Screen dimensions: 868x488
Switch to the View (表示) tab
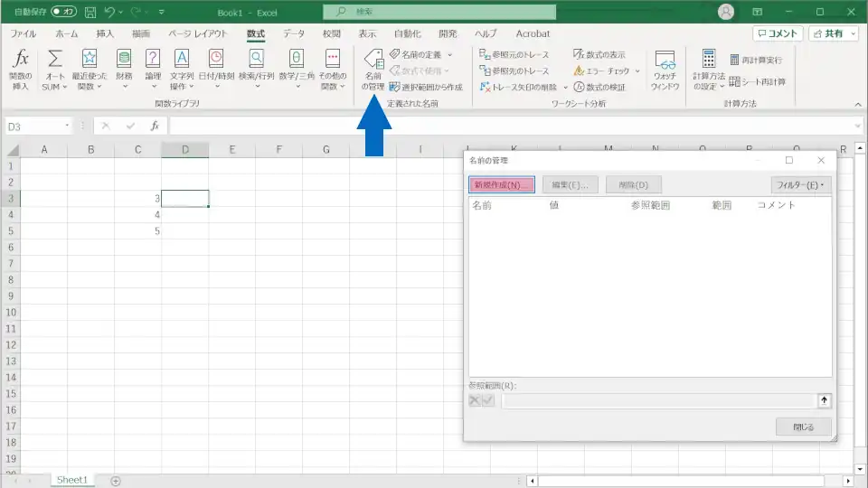(367, 33)
